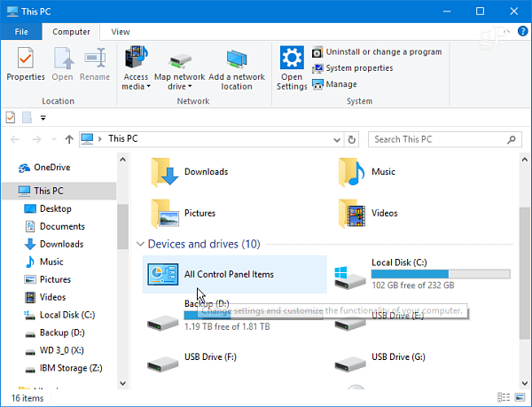Open the File menu
Image resolution: width=532 pixels, height=407 pixels.
(21, 32)
